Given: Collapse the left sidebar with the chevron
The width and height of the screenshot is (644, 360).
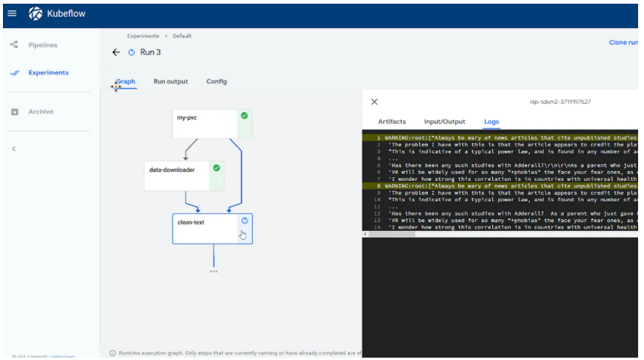Looking at the screenshot, I should pyautogui.click(x=14, y=148).
